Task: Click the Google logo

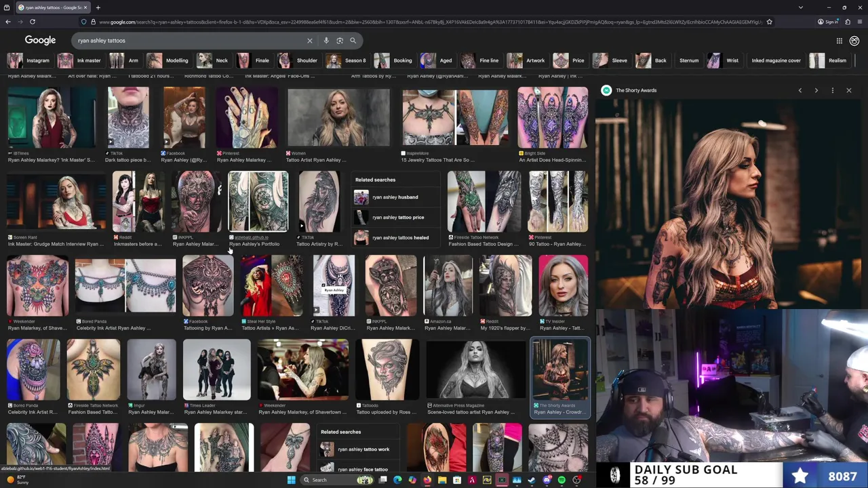Action: [x=40, y=41]
